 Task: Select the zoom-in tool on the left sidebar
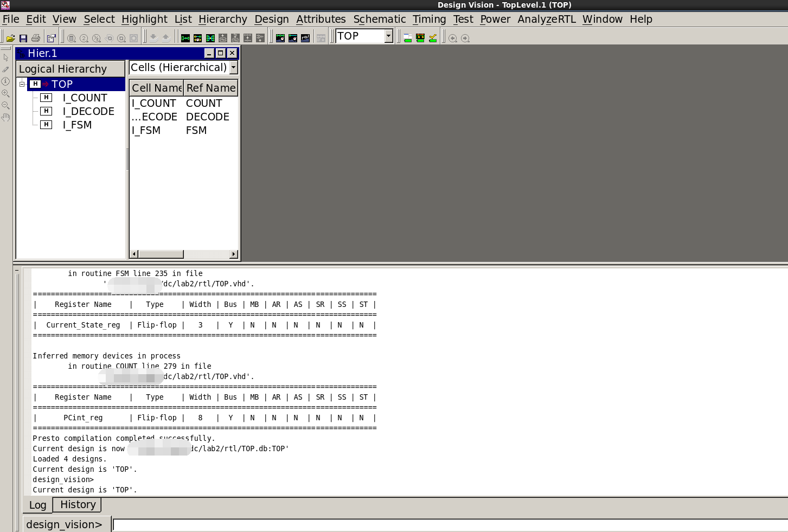6,93
